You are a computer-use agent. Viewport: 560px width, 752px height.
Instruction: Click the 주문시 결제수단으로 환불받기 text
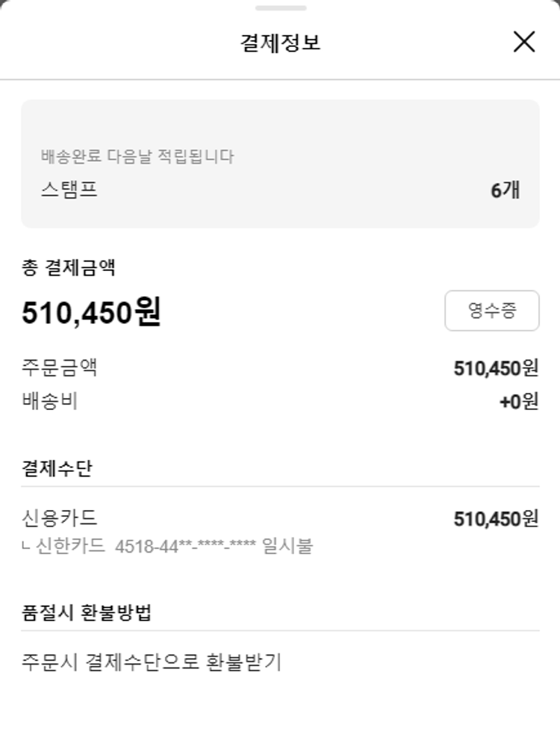coord(152,662)
